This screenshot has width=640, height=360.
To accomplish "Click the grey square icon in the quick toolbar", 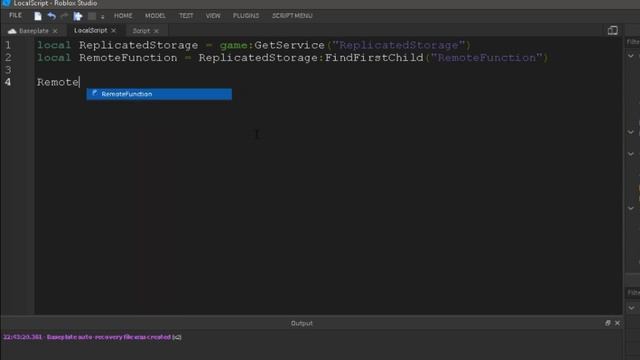I will 92,16.
